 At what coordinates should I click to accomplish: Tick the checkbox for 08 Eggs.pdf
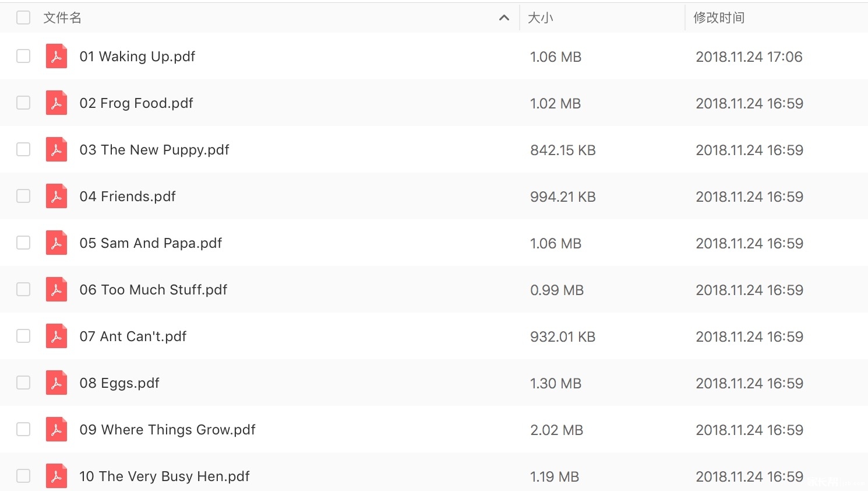coord(23,383)
